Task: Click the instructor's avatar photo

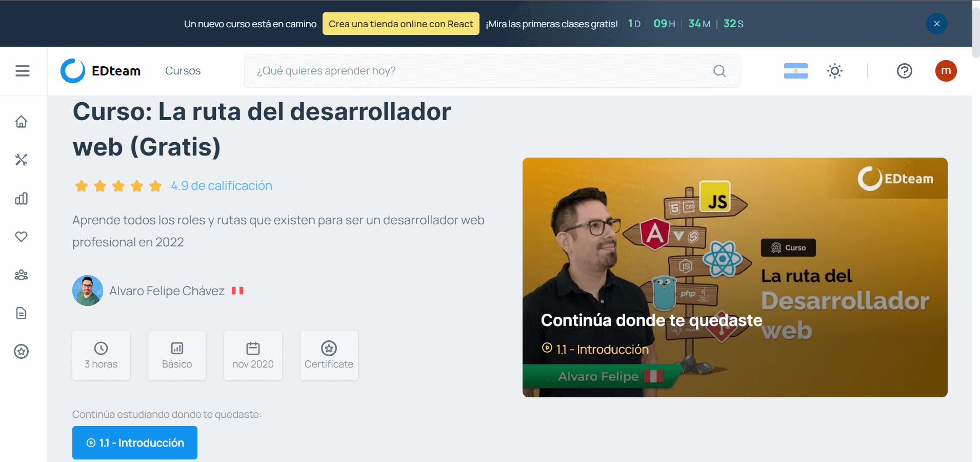Action: coord(88,291)
